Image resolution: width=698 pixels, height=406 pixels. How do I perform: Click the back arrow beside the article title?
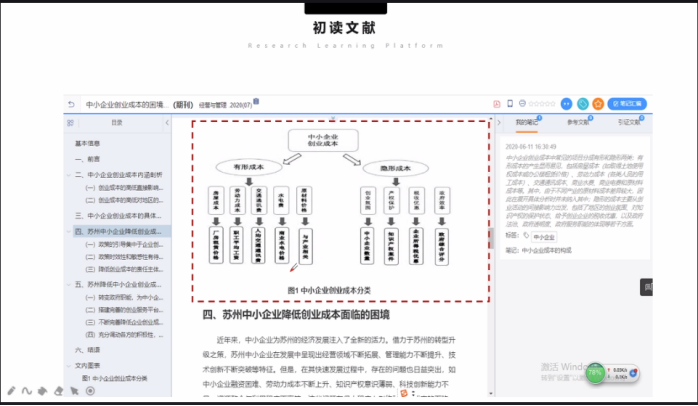point(70,104)
